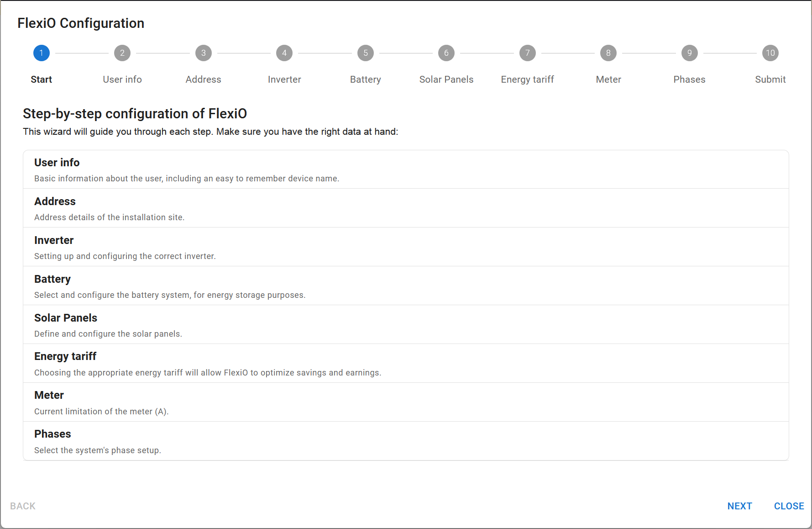Jump to the Address step
Screen dimensions: 812x529
203,53
